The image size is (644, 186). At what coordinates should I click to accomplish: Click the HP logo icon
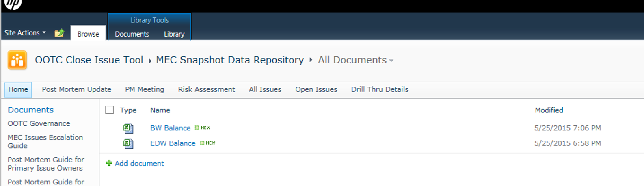13,4
